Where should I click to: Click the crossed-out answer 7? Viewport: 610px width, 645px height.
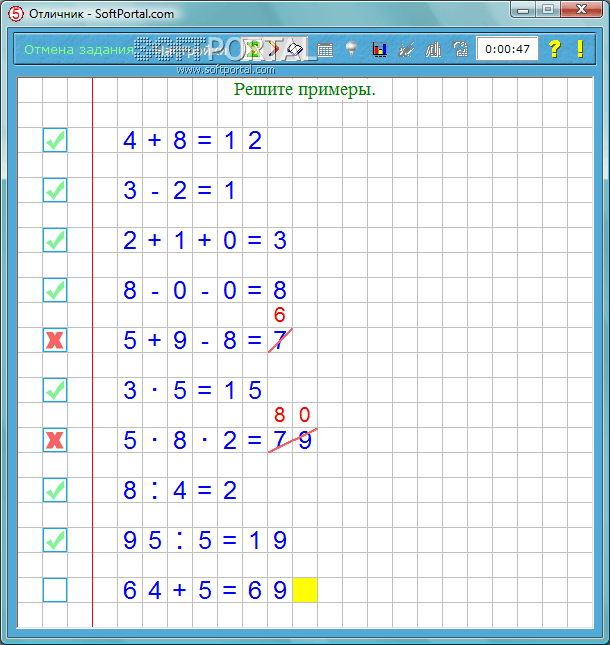click(280, 340)
